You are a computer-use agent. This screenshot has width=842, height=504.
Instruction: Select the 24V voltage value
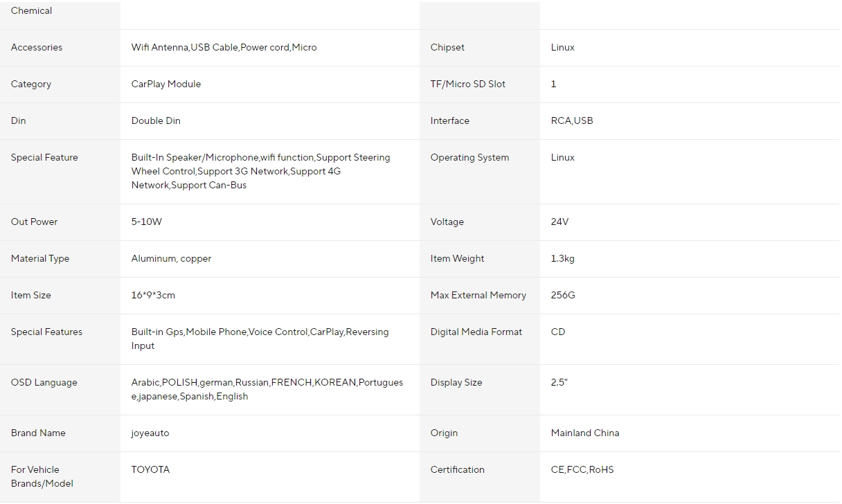(x=559, y=222)
